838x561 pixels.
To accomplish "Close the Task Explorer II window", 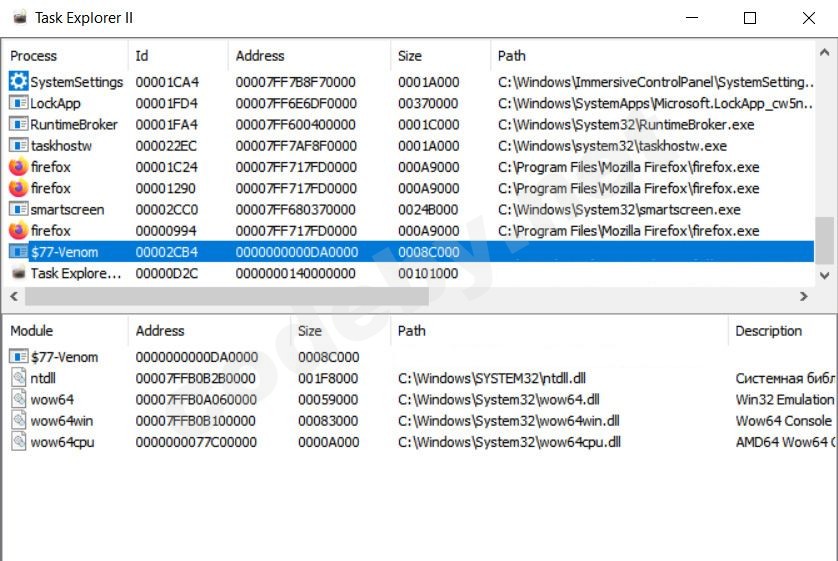I will (809, 18).
